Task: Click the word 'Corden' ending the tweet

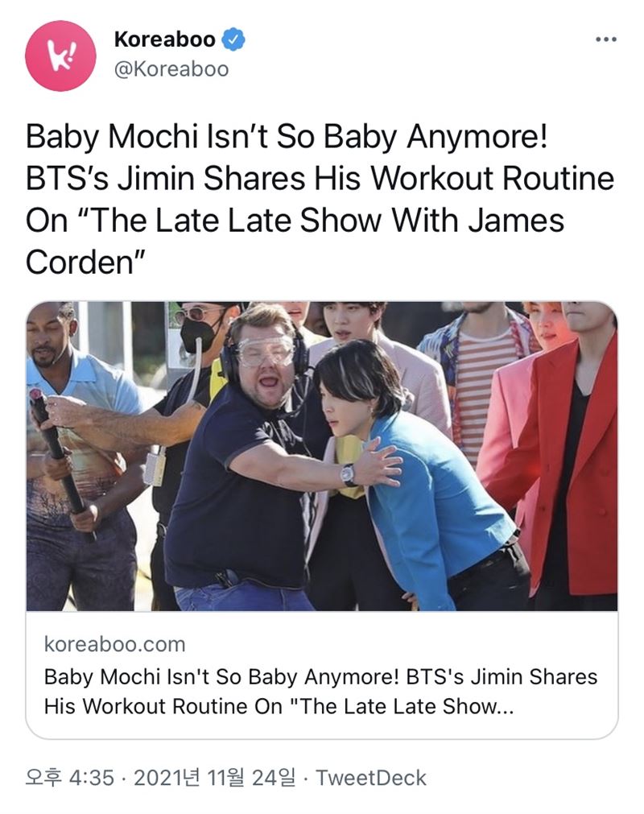Action: point(80,262)
